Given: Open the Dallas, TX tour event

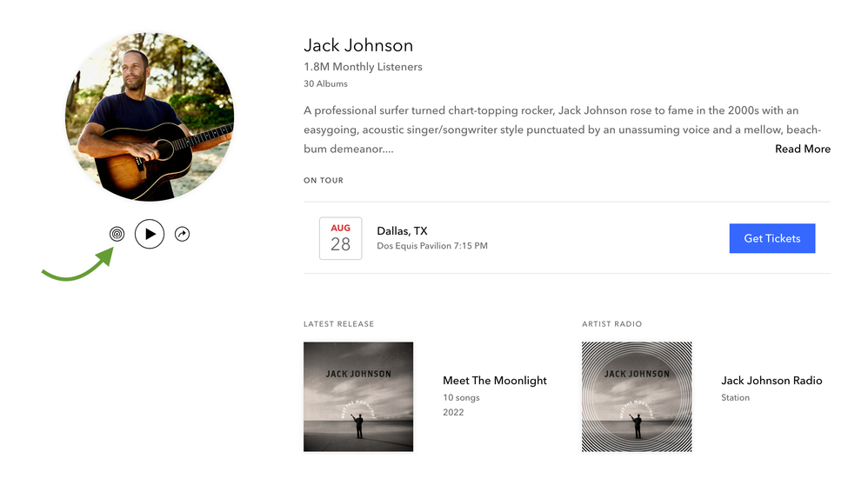Looking at the screenshot, I should click(x=402, y=230).
